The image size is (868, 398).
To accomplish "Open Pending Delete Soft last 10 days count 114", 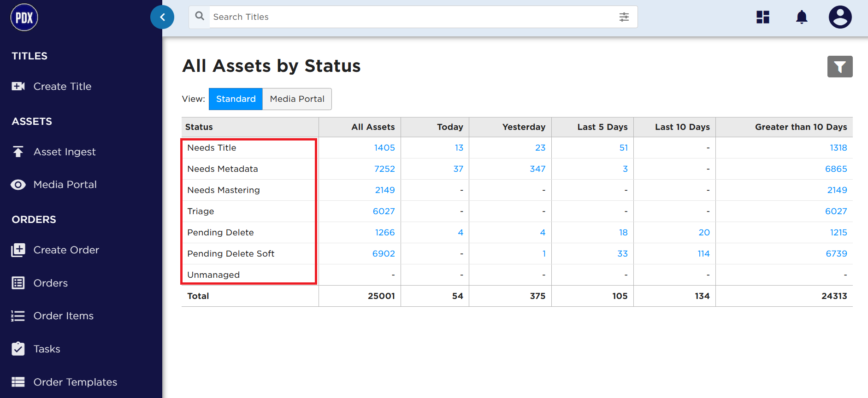I will pos(704,254).
